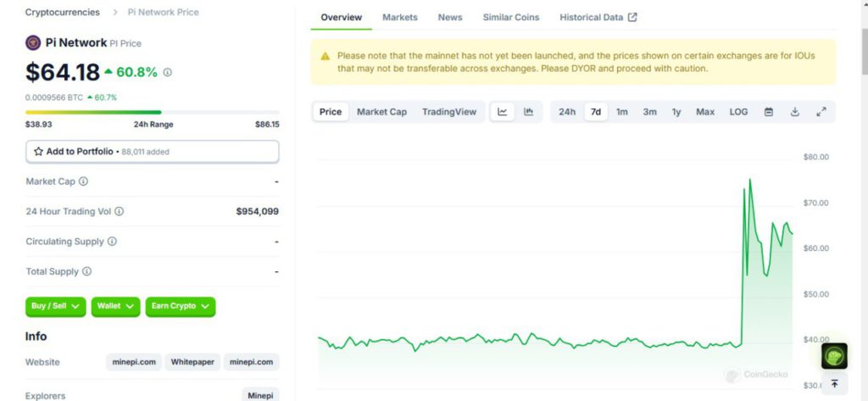868x401 pixels.
Task: Open the Buy / Sell dropdown
Action: [56, 306]
